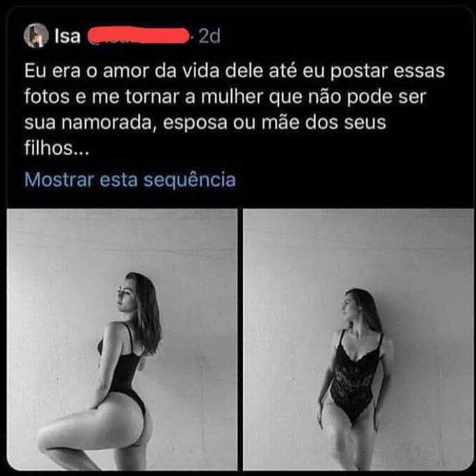This screenshot has width=476, height=476.
Task: Click the text line 'sua namorada, esposa'
Action: 205,122
